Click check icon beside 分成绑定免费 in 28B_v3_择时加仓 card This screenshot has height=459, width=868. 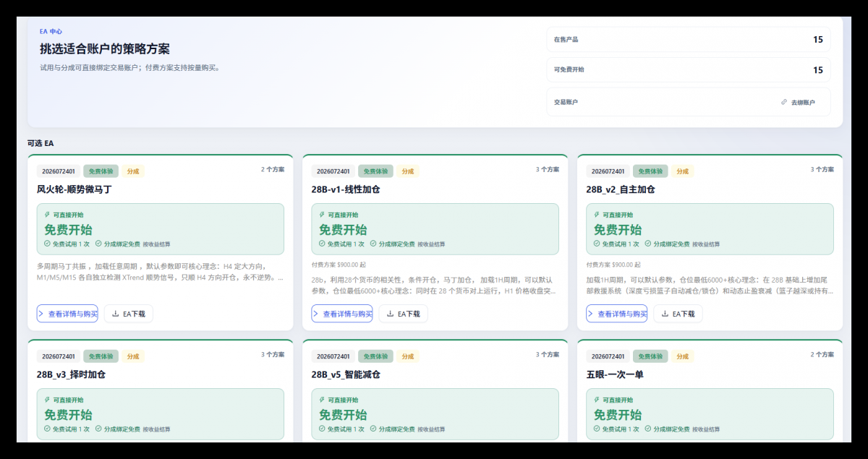coord(98,429)
